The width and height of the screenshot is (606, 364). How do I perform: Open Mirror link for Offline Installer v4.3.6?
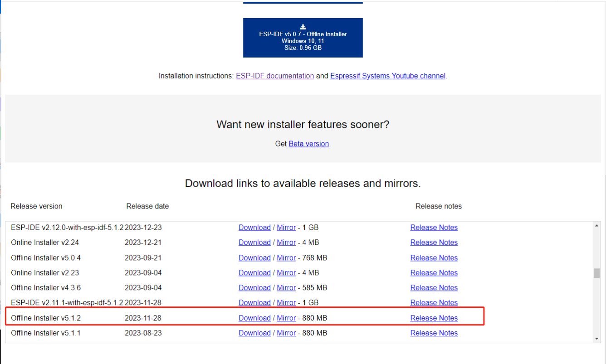[286, 288]
